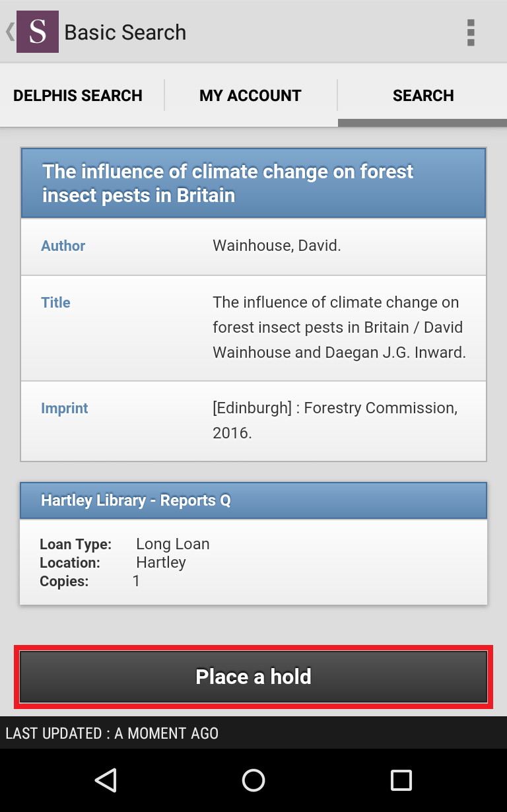Click the Long Loan loan type value

click(172, 544)
